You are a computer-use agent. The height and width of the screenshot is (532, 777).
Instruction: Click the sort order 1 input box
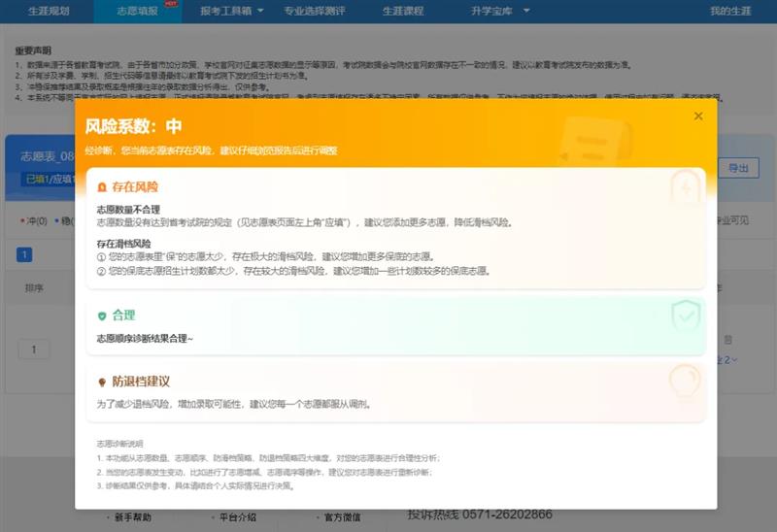34,349
